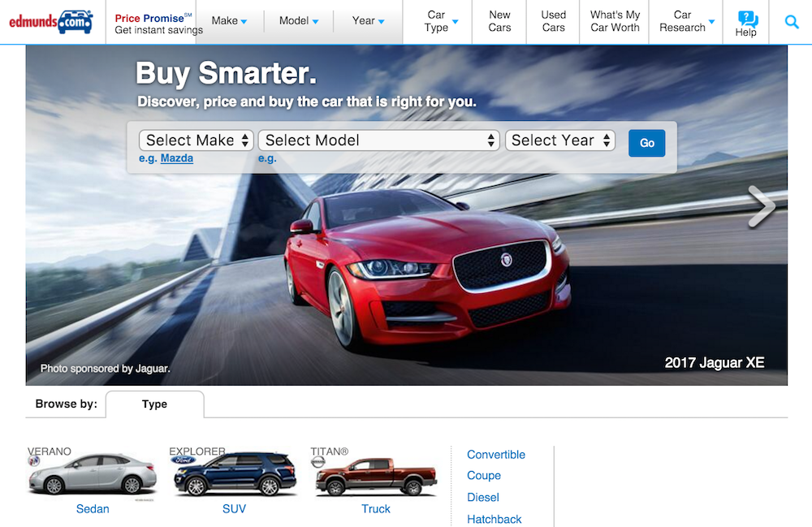Open the Make dropdown in navigation bar

[230, 21]
